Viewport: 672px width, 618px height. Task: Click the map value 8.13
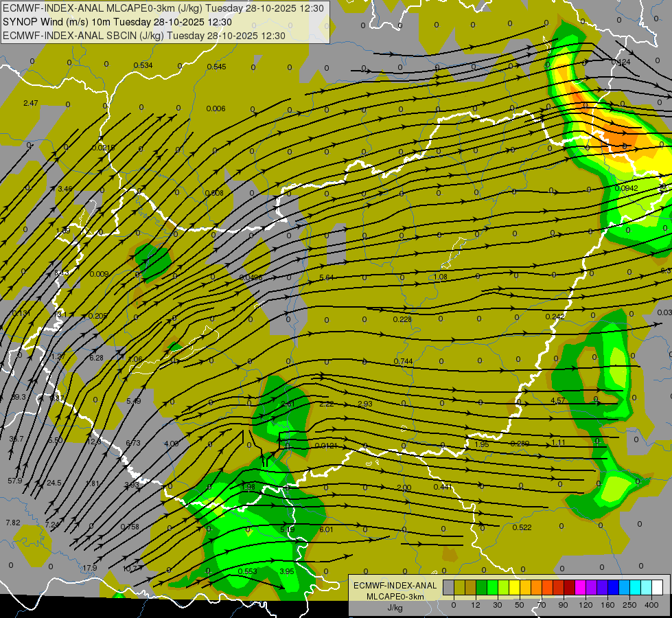(x=61, y=273)
